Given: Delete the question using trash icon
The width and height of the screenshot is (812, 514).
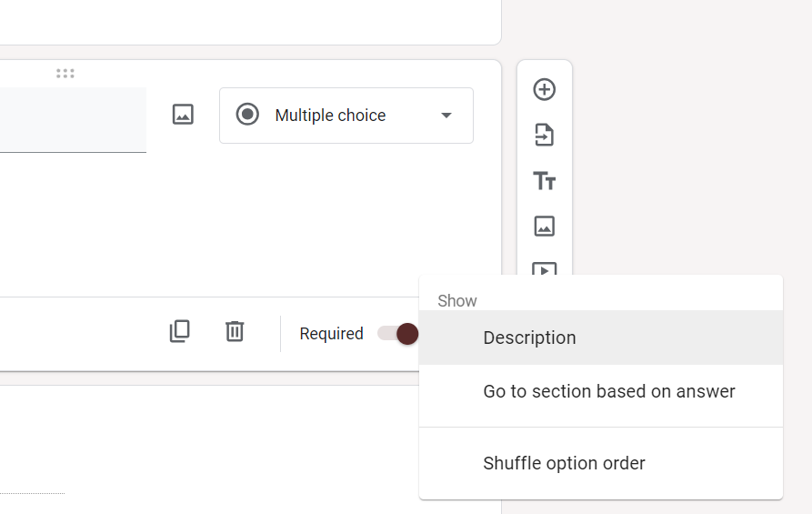Looking at the screenshot, I should pos(235,331).
